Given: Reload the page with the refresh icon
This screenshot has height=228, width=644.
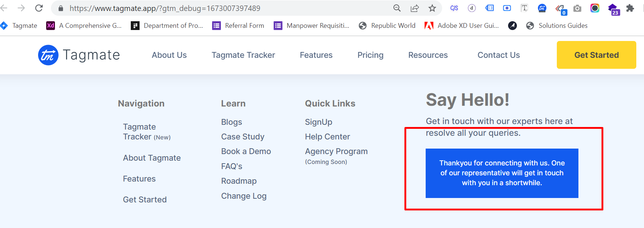Looking at the screenshot, I should tap(39, 8).
